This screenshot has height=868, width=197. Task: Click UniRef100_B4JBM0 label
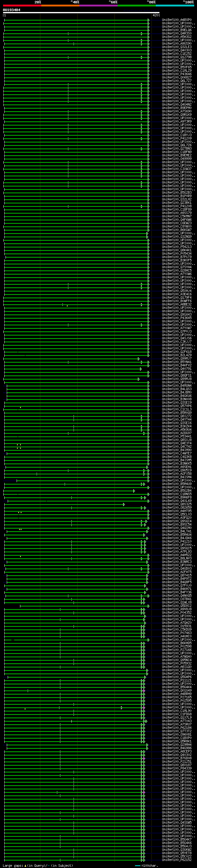click(x=177, y=392)
